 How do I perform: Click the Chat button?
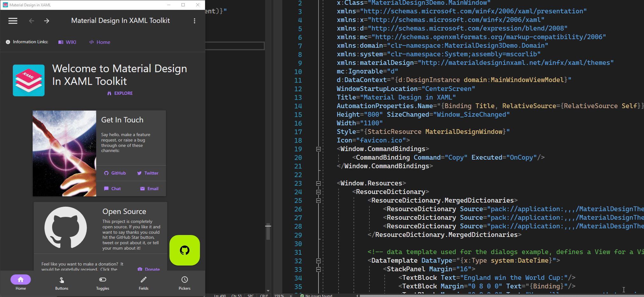tap(113, 189)
